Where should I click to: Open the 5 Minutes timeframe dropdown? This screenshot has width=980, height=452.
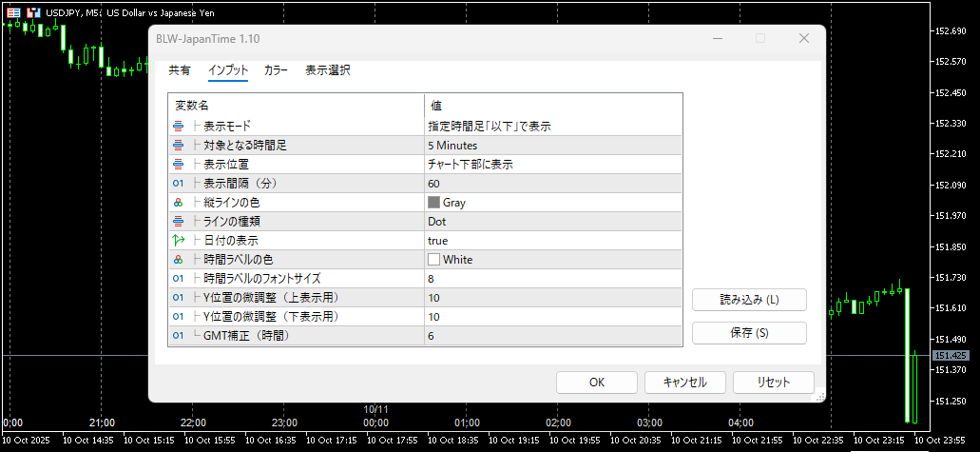click(x=552, y=145)
